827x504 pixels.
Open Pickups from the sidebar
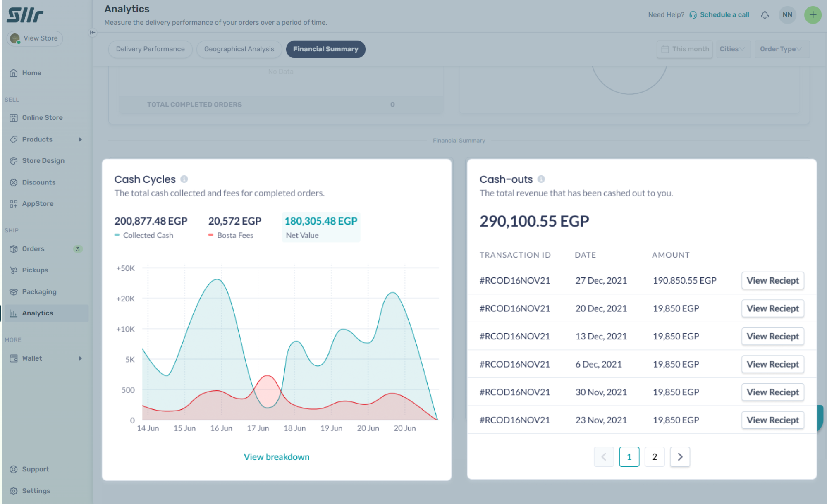(x=35, y=270)
